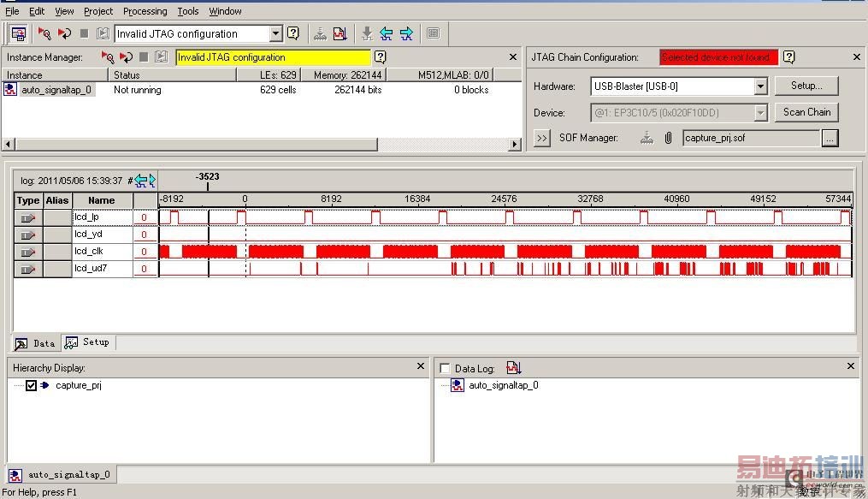Click help icon beside toolbar status dropdown
The image size is (868, 499).
293,33
